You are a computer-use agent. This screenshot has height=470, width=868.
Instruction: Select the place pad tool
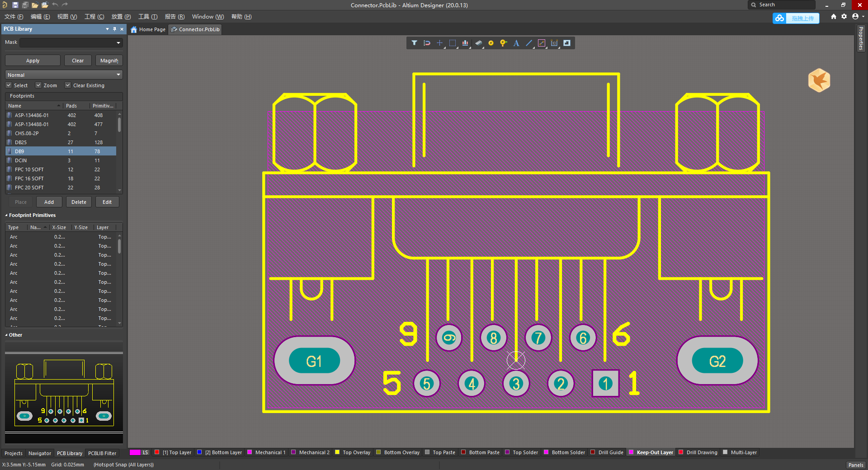491,43
